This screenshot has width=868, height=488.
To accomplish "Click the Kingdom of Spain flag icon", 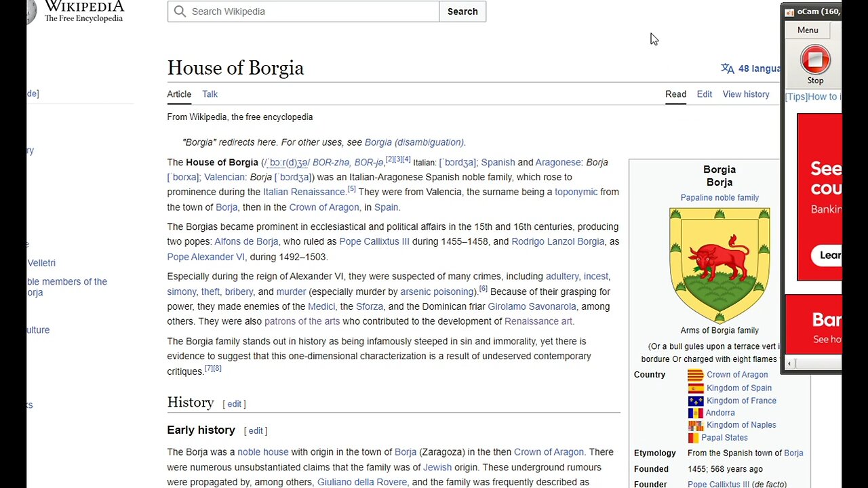I will (696, 388).
